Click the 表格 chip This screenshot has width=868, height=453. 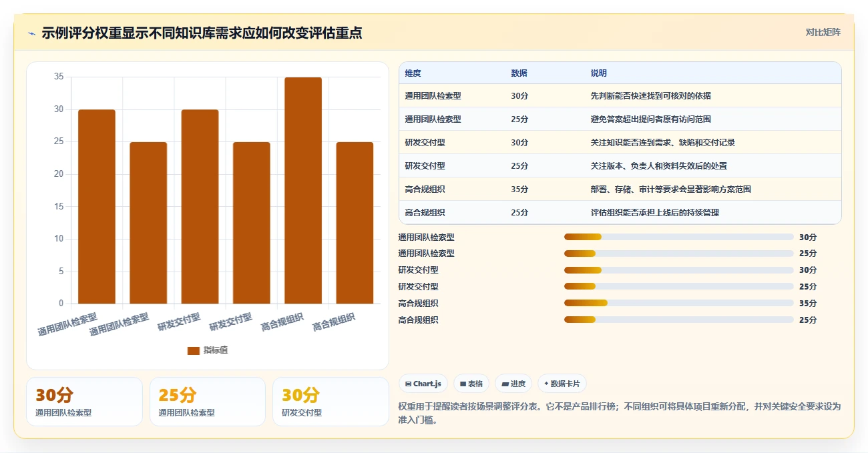[x=471, y=384]
